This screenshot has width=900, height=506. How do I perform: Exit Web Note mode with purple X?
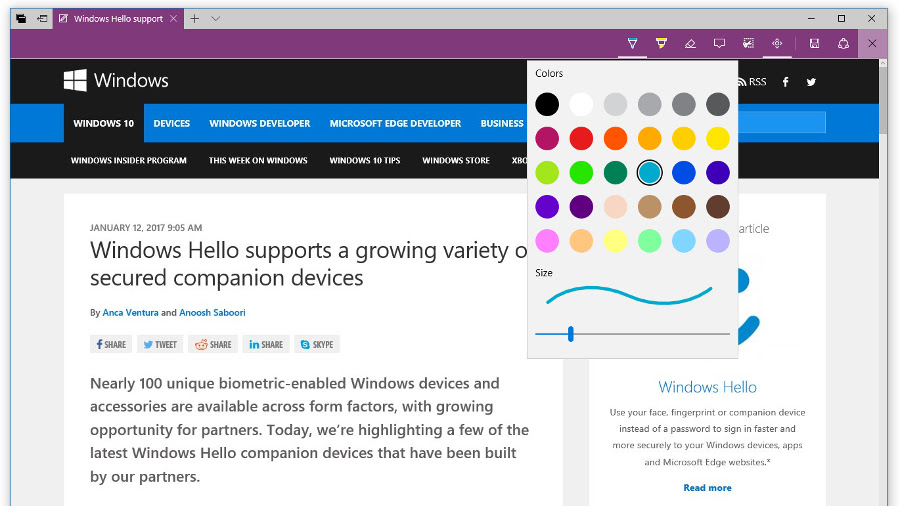[x=872, y=44]
